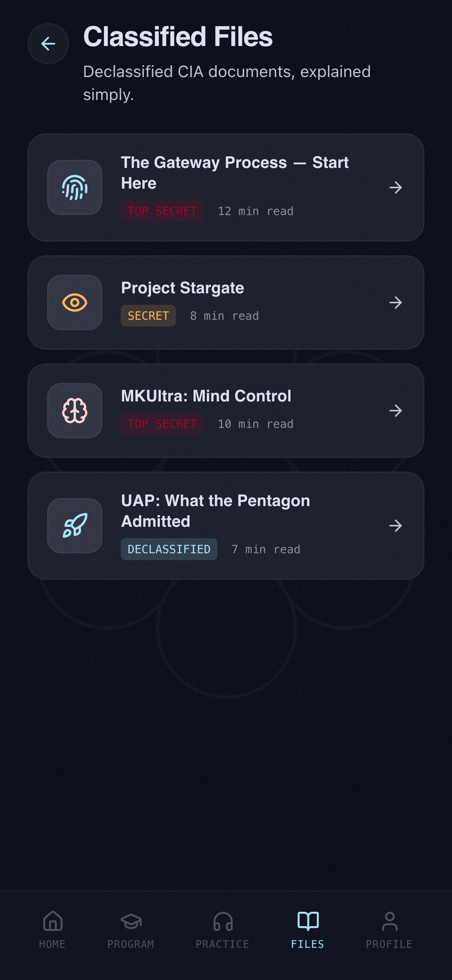Screen dimensions: 452x980
Task: Tap the orange SECRET badge on Stargate
Action: [x=148, y=316]
